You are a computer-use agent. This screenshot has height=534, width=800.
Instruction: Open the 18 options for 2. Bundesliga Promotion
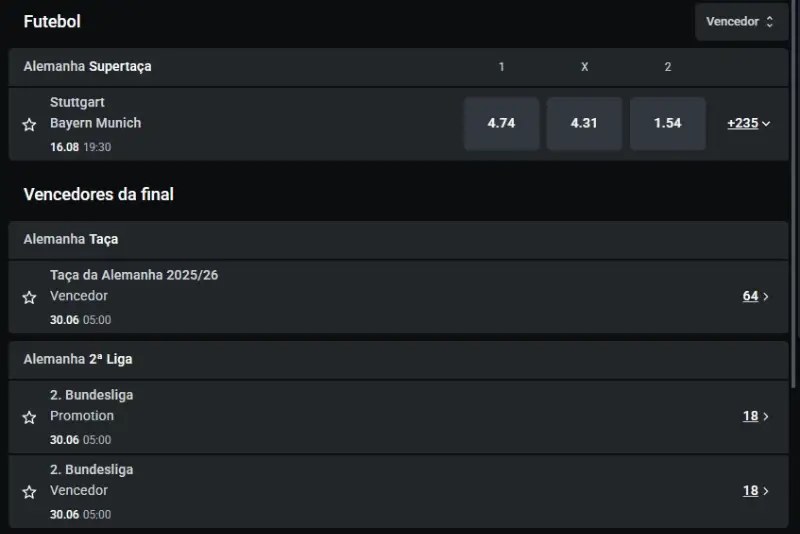[751, 416]
